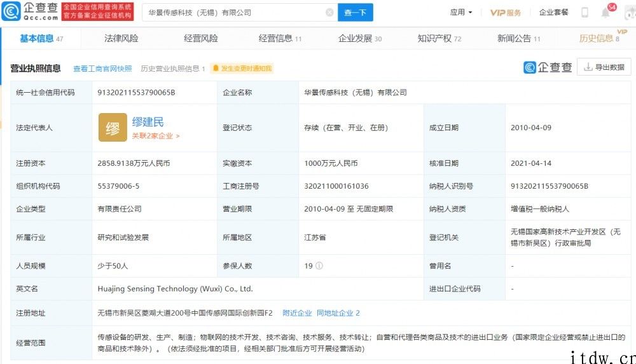636x364 pixels.
Task: Switch to 基本信息 tab
Action: point(41,39)
